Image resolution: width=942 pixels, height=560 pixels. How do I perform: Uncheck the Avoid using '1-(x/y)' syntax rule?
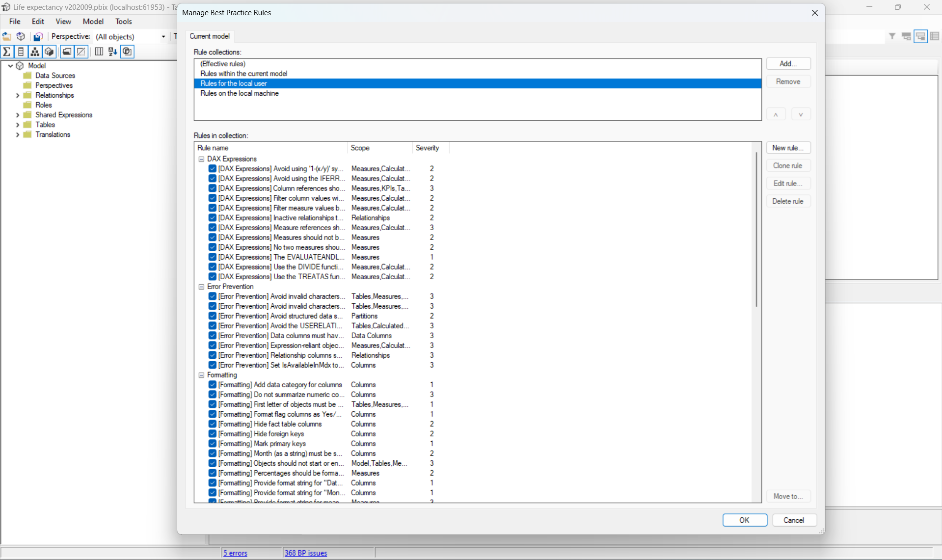[213, 169]
